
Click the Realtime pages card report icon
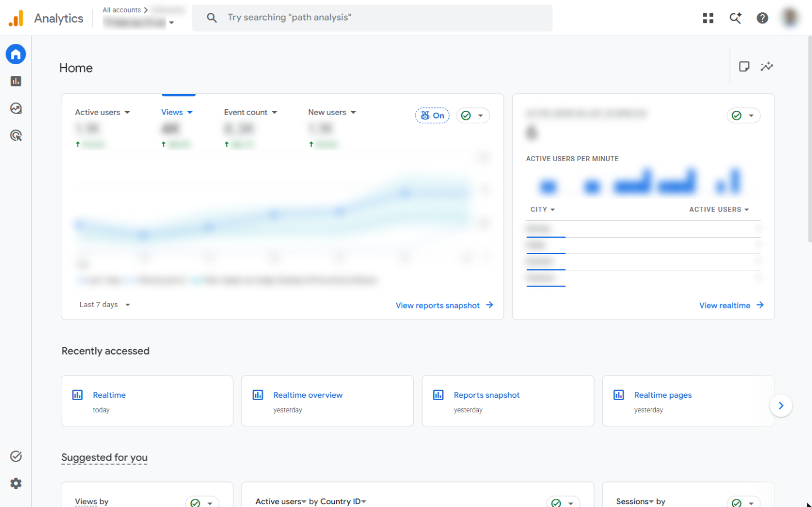[618, 395]
